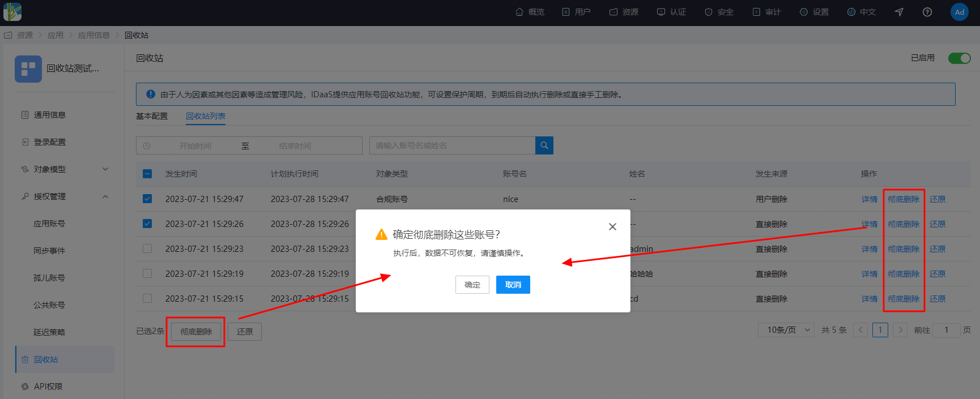
Task: Click the previous page arrow
Action: tap(860, 330)
